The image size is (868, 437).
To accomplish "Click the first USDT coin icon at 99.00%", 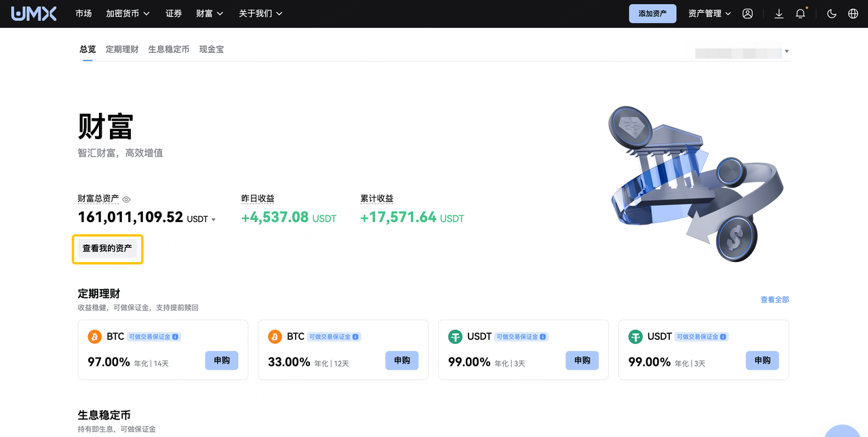I will 455,337.
